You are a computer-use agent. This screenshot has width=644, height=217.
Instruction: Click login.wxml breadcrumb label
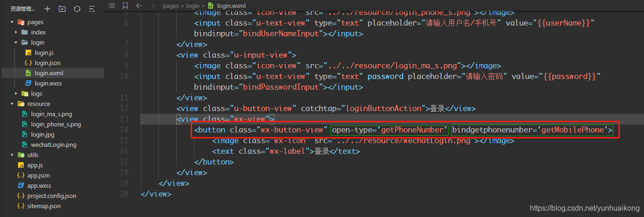point(232,6)
